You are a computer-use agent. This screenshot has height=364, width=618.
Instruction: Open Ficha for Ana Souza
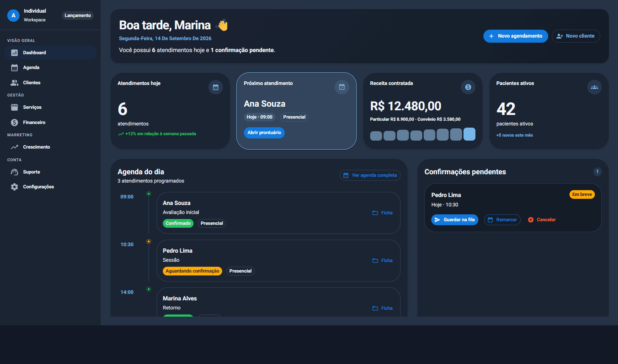tap(382, 213)
